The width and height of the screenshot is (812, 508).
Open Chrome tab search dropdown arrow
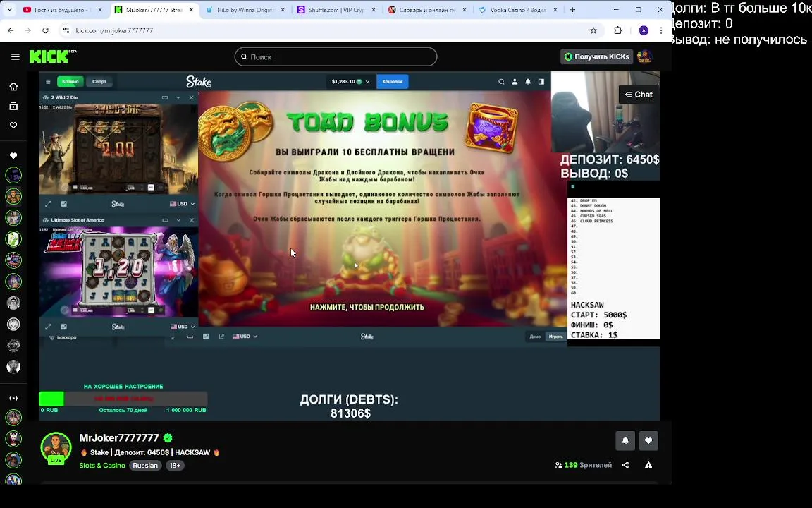(9, 9)
